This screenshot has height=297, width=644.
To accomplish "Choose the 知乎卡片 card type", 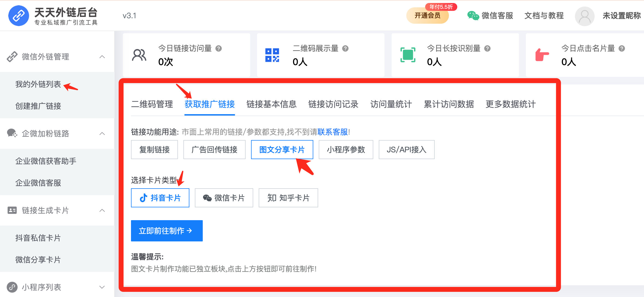I will 288,198.
